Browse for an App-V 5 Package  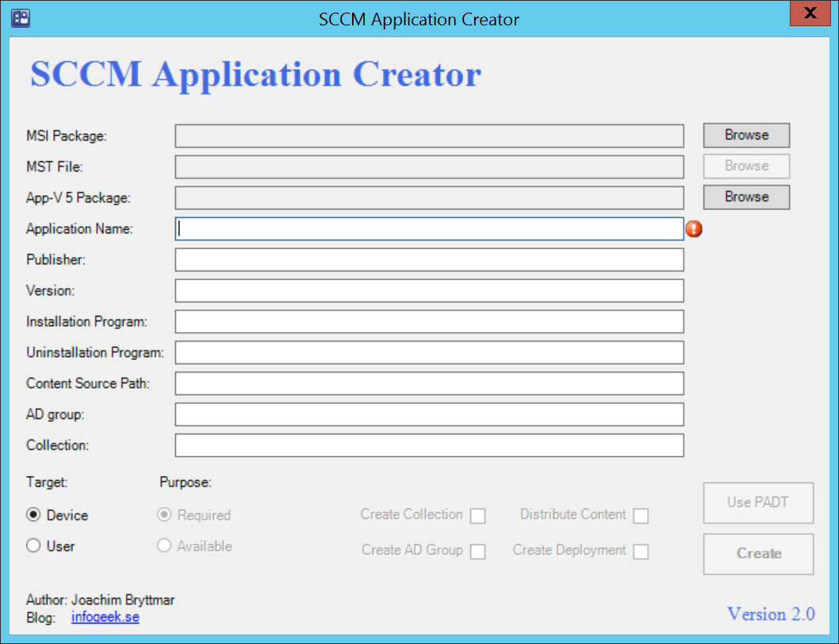[x=745, y=197]
